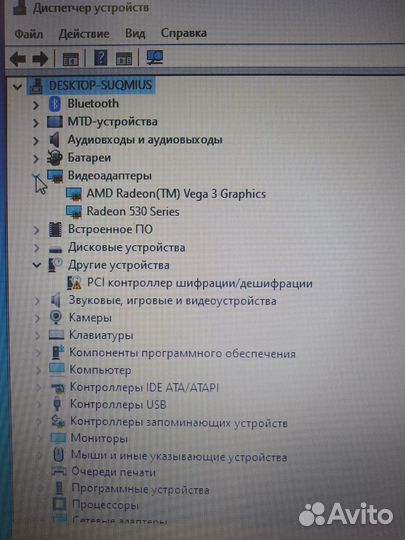This screenshot has width=405, height=540.
Task: Click the Встроенное ПО chip icon
Action: tap(55, 230)
